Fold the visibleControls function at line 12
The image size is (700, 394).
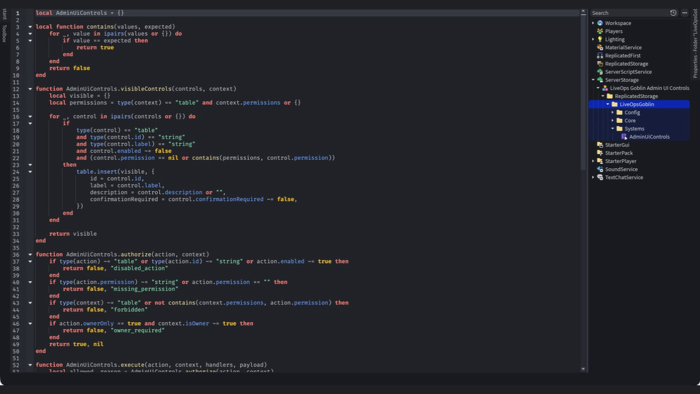coord(30,89)
